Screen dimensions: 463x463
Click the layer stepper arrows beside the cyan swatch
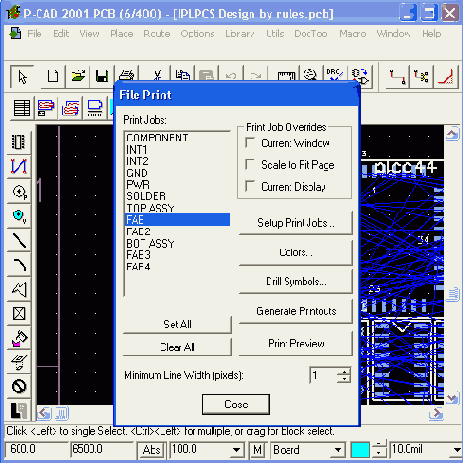point(378,449)
